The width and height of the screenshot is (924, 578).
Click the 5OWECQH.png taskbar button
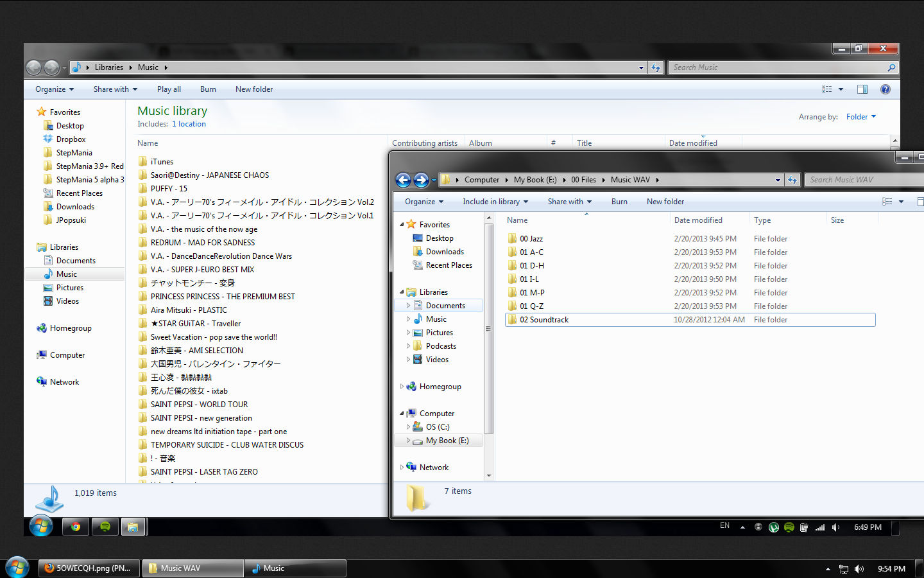(x=89, y=568)
